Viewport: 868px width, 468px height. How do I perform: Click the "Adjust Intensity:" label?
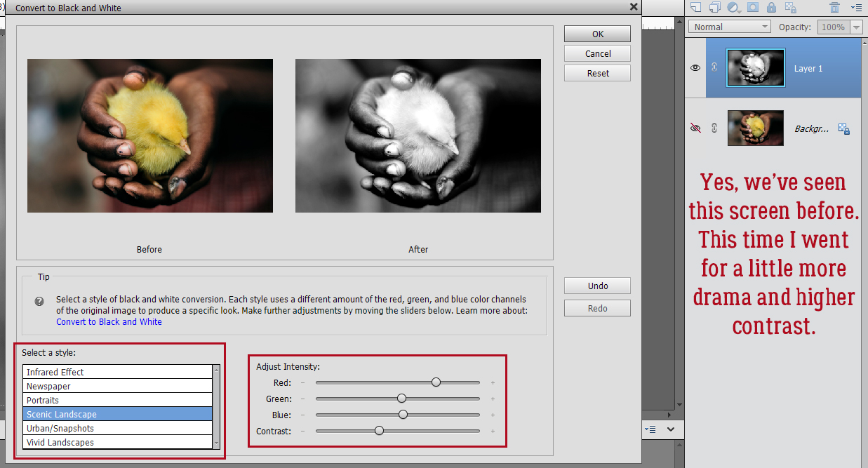click(x=288, y=366)
